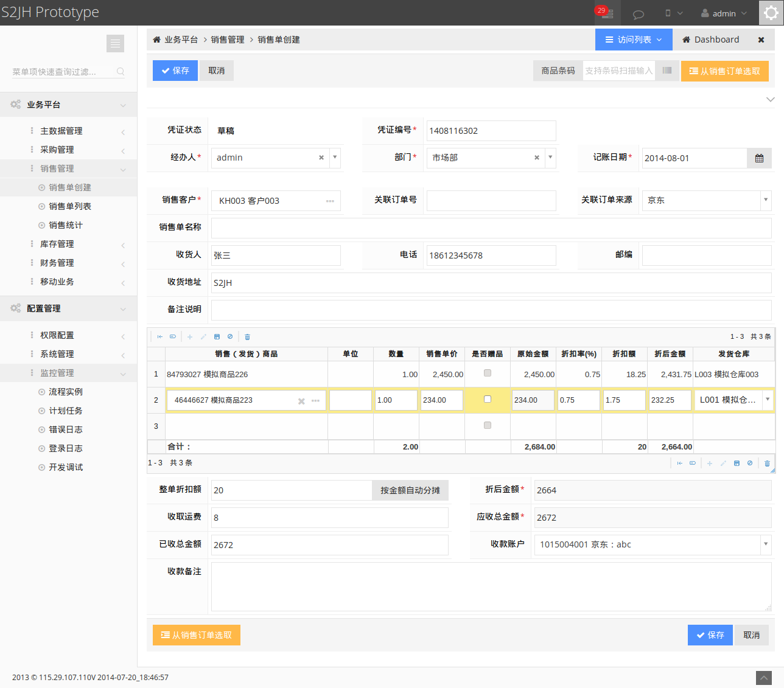784x688 pixels.
Task: Switch to the Dashboard tab
Action: [710, 40]
